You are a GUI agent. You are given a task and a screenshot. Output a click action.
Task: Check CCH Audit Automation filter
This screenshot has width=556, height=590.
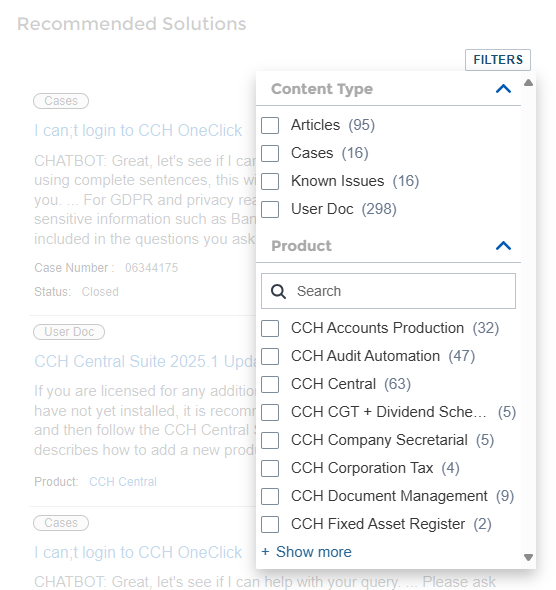click(x=270, y=356)
